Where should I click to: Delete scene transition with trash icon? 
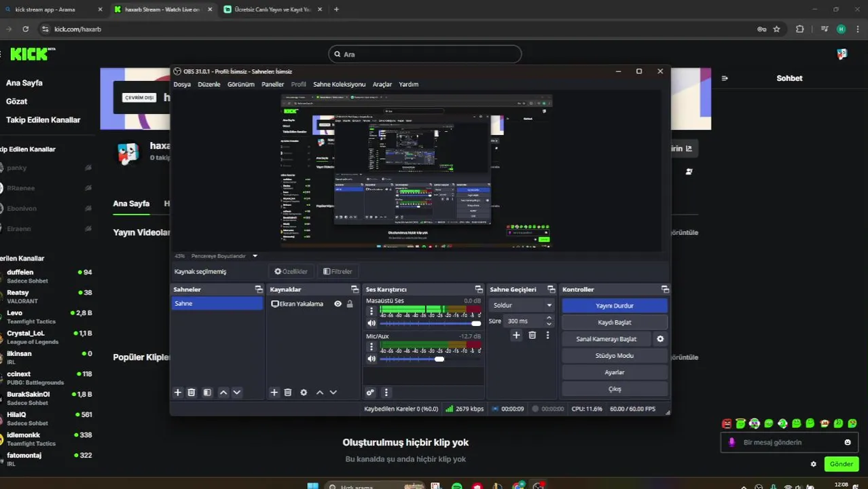pyautogui.click(x=532, y=336)
